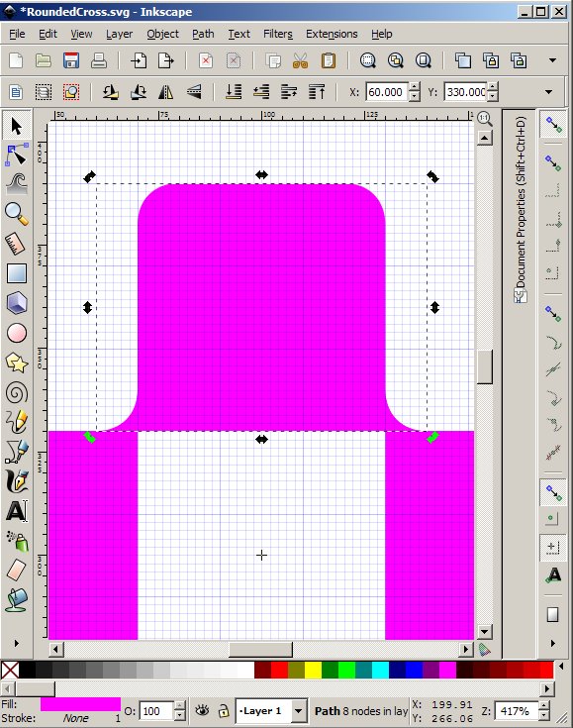Select the Zoom magnifier tool
The image size is (573, 728).
coord(17,213)
